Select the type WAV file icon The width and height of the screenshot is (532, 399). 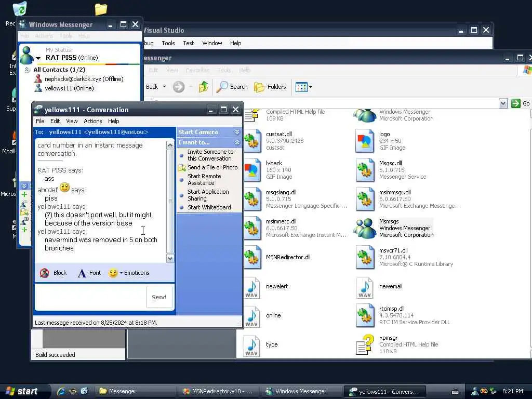coord(252,346)
